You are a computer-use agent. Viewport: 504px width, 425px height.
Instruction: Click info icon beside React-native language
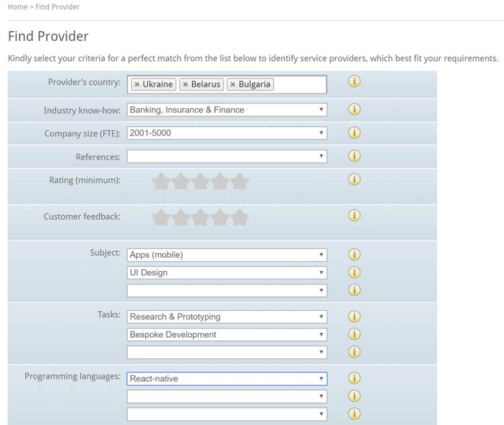coord(354,378)
